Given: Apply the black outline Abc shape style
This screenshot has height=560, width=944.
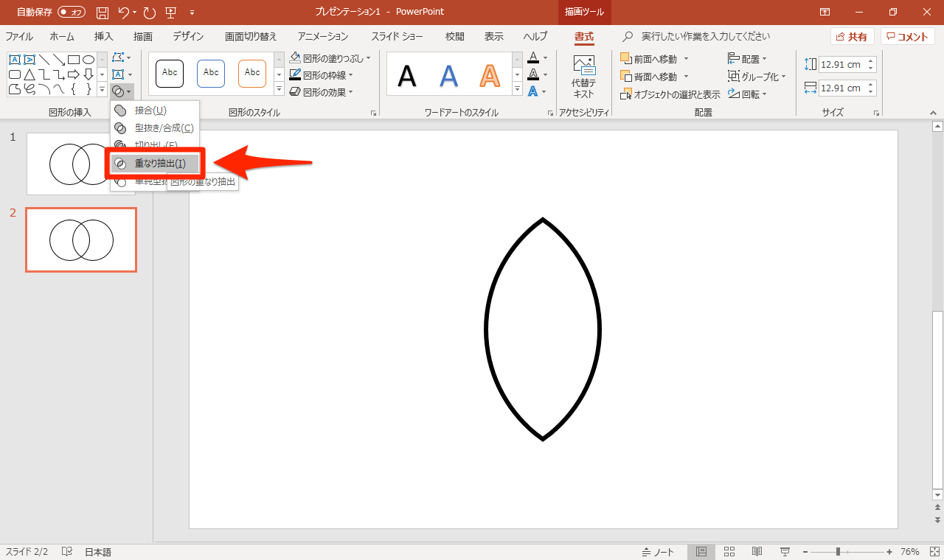Looking at the screenshot, I should click(170, 73).
